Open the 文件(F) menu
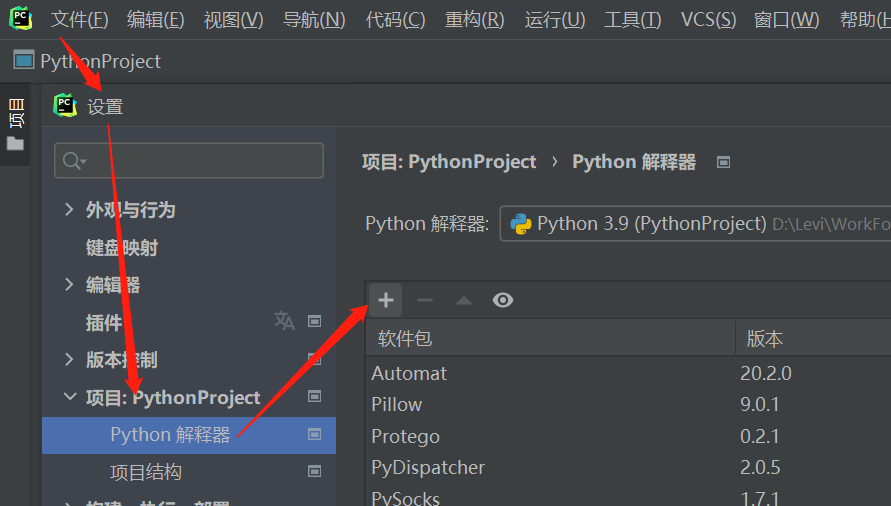This screenshot has width=891, height=506. (80, 20)
